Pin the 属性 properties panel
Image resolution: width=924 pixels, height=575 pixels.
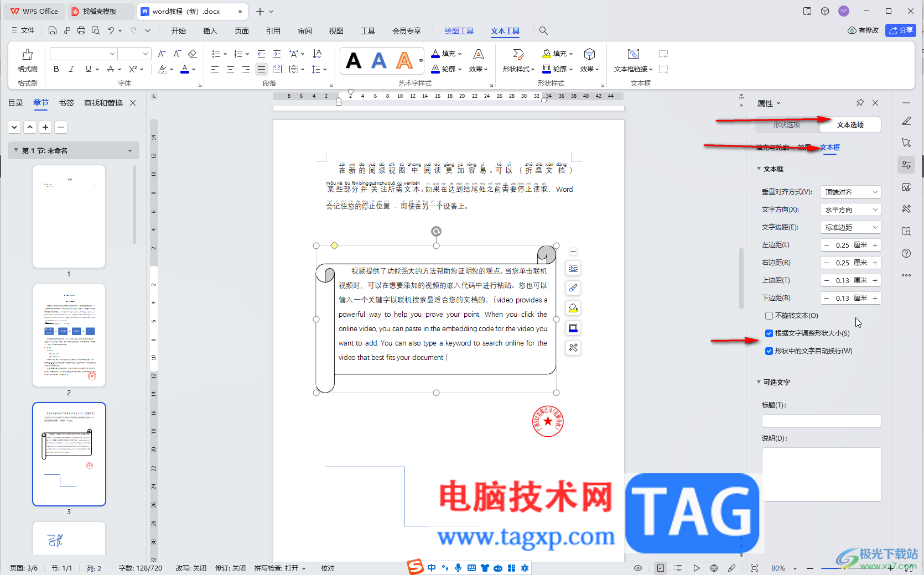860,103
